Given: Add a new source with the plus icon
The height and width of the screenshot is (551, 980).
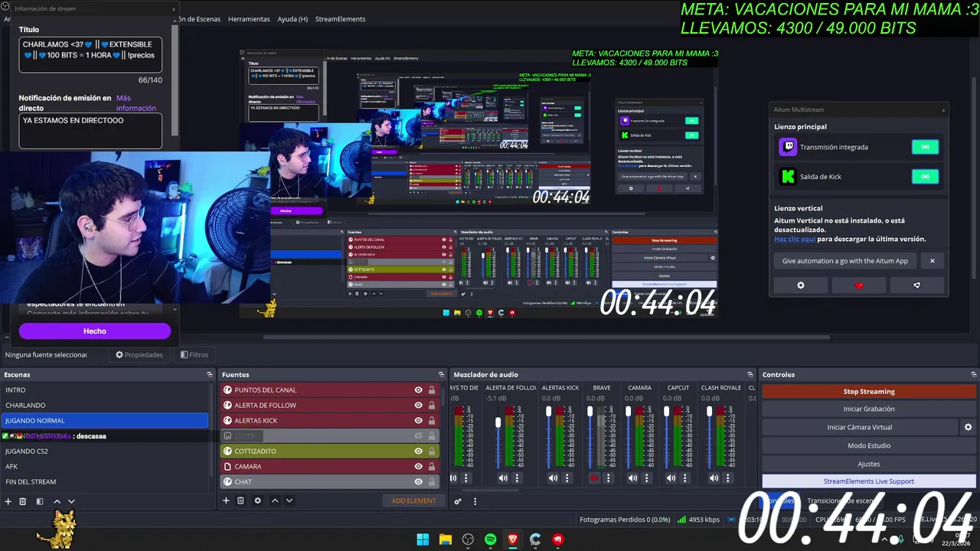Looking at the screenshot, I should [x=226, y=500].
